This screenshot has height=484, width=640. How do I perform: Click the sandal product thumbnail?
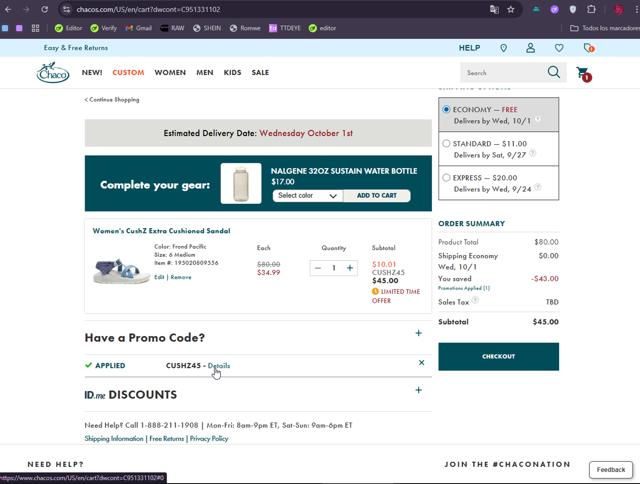[121, 271]
